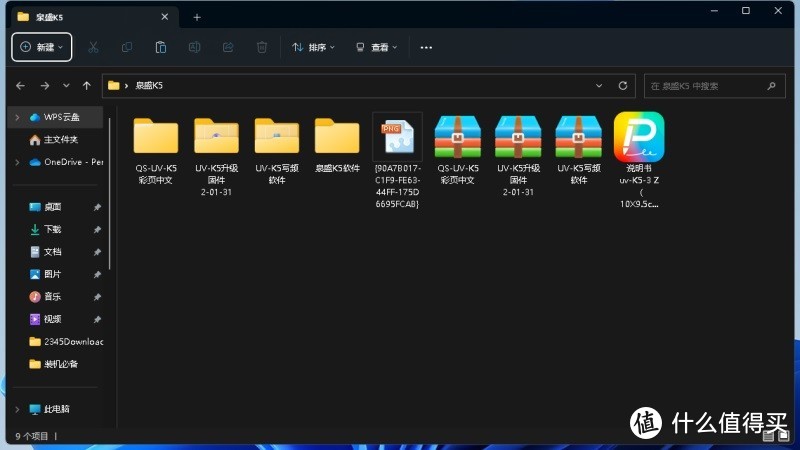Click the Copy icon in toolbar
The height and width of the screenshot is (450, 800).
127,47
